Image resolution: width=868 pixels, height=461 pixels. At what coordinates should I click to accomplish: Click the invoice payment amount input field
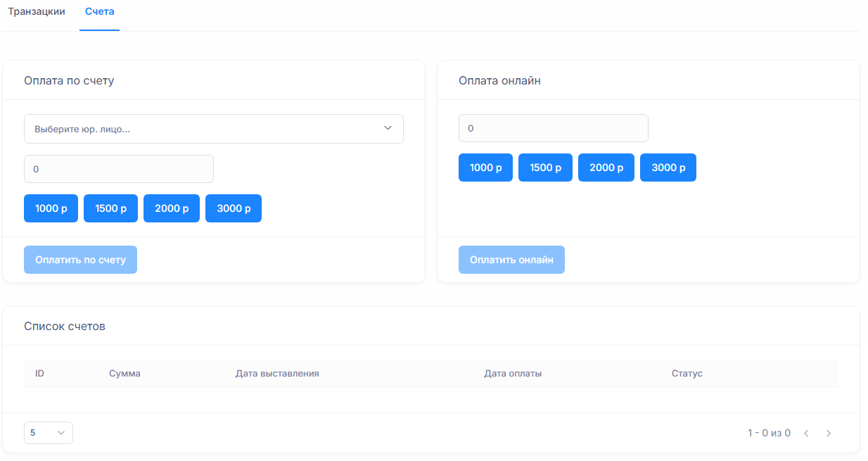(118, 169)
